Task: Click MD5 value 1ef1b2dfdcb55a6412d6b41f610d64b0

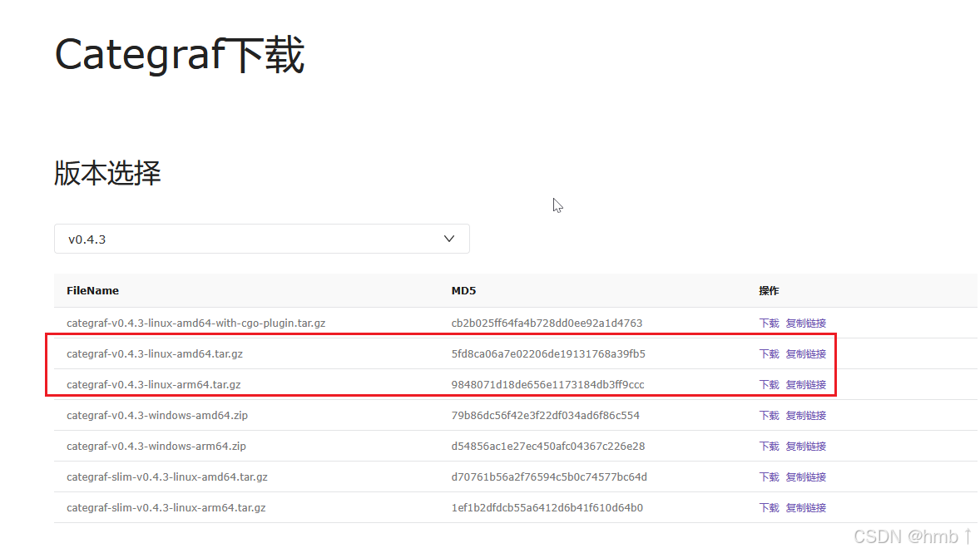Action: coord(547,507)
